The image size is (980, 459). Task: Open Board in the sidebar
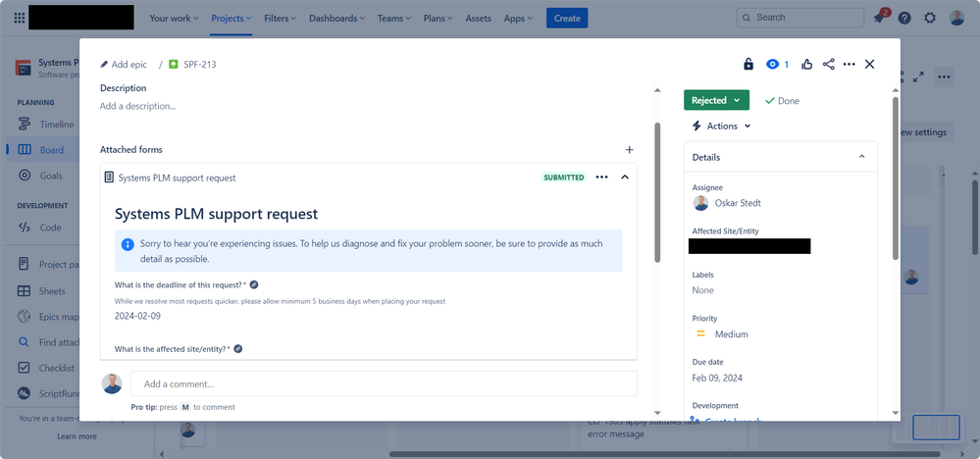(42, 150)
